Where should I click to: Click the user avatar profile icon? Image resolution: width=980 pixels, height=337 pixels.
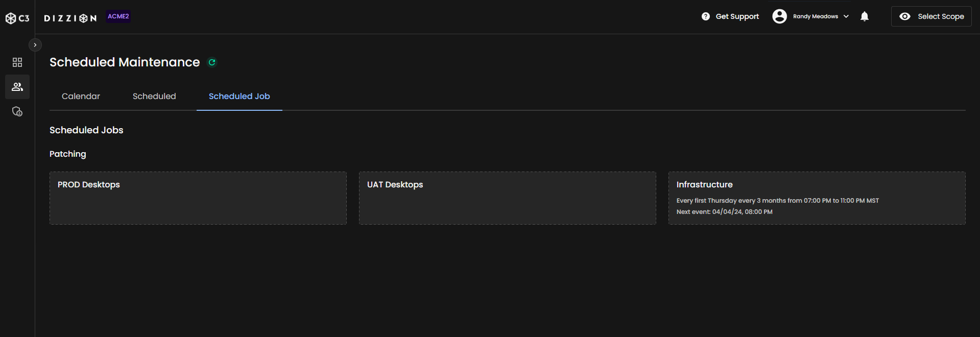[779, 16]
